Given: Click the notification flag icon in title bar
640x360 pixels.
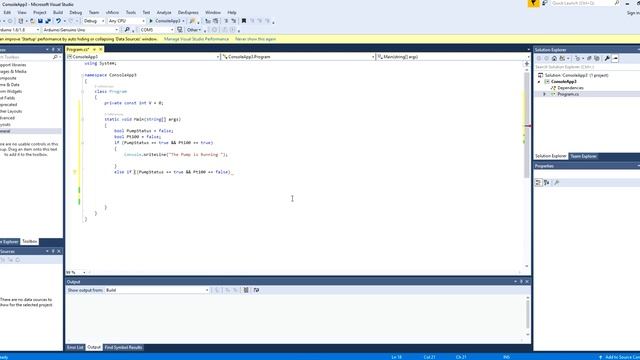Looking at the screenshot, I should [x=533, y=3].
